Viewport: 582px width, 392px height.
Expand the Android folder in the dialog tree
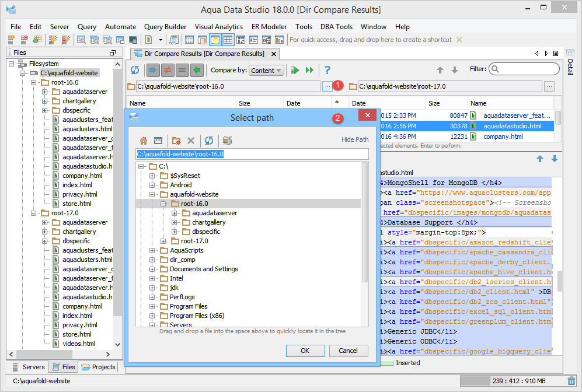152,185
